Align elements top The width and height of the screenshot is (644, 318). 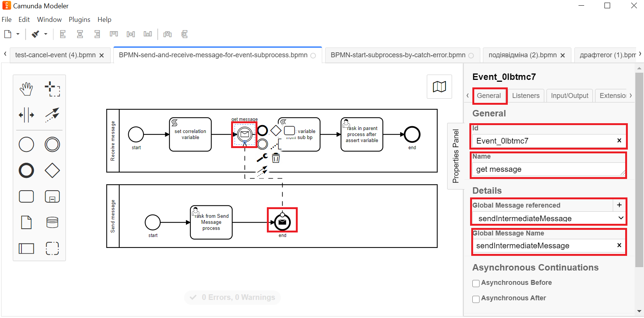click(114, 34)
